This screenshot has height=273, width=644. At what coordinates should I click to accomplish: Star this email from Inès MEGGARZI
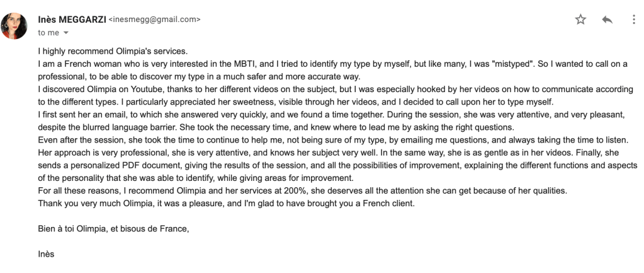coord(580,20)
